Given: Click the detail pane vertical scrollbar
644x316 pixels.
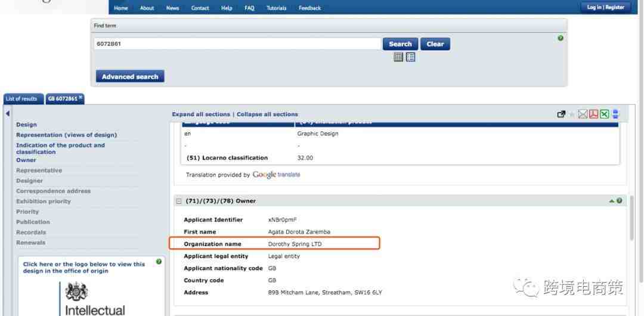Looking at the screenshot, I should click(631, 218).
